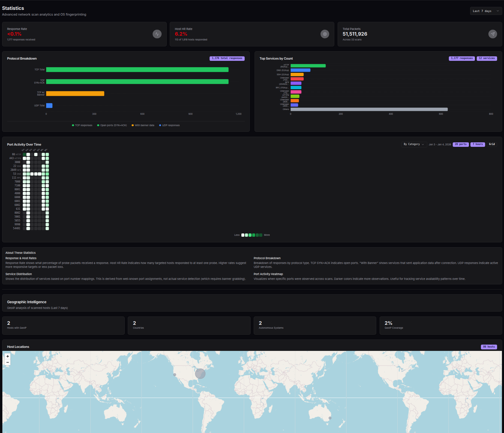Click the host marker cluster over North America
This screenshot has height=433, width=504.
coord(200,374)
